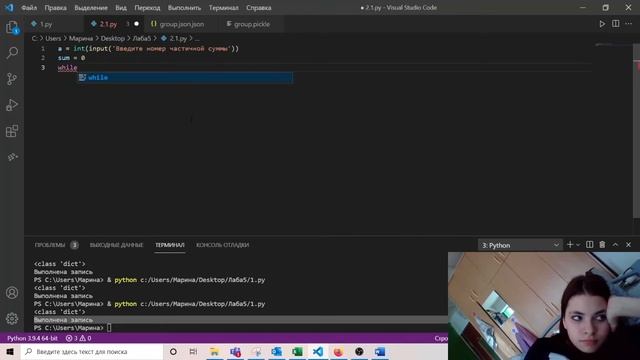Click the highlighted 'Выполнена запись' terminal line

[x=240, y=320]
